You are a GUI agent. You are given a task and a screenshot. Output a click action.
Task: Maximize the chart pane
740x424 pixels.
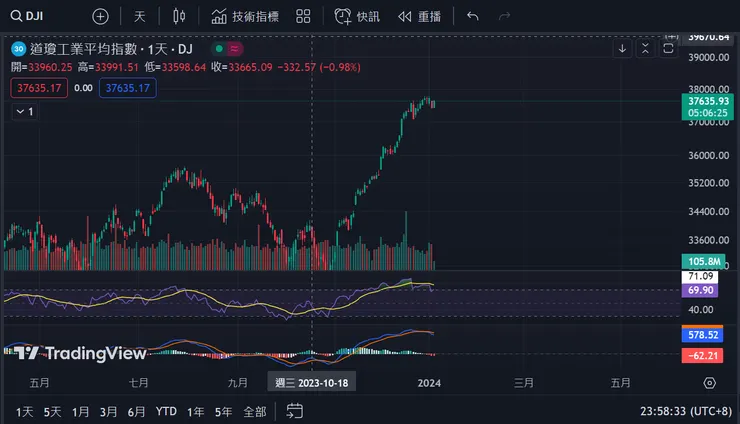pyautogui.click(x=668, y=48)
